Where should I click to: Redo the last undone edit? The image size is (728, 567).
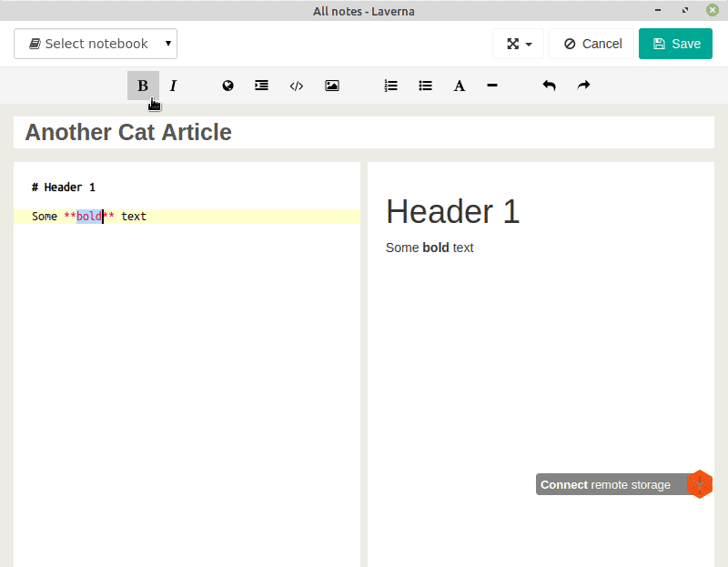[x=583, y=86]
